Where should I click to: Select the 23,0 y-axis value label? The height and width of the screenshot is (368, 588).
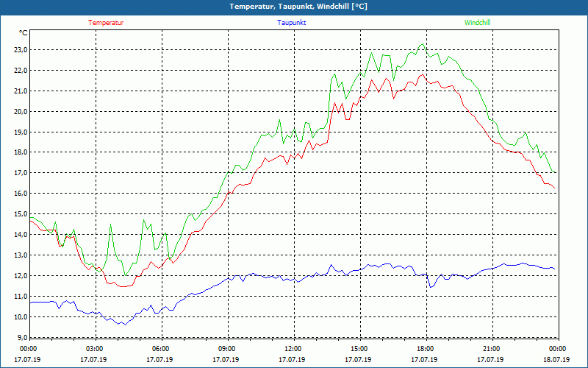pyautogui.click(x=18, y=50)
